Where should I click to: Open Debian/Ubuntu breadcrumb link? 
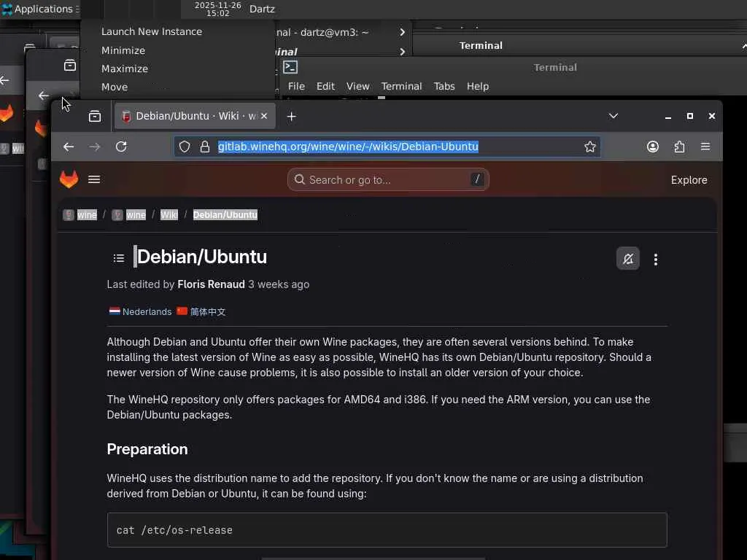225,215
